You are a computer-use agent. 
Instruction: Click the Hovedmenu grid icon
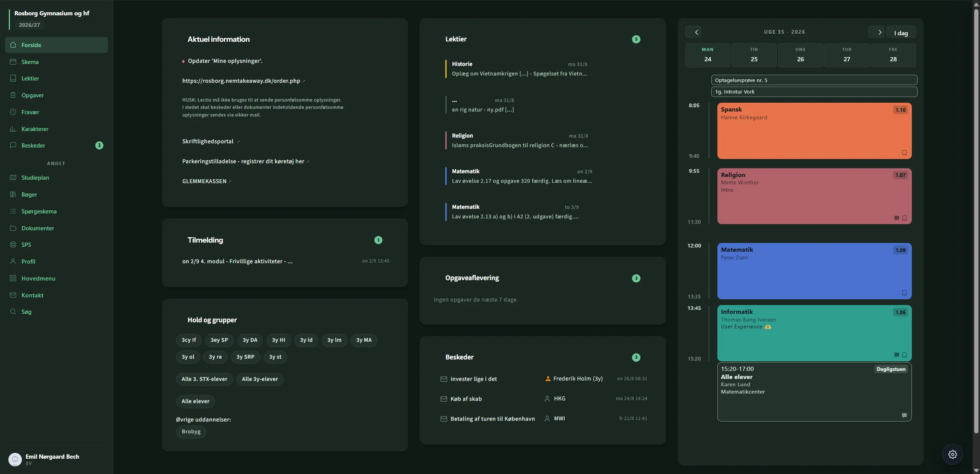[13, 278]
